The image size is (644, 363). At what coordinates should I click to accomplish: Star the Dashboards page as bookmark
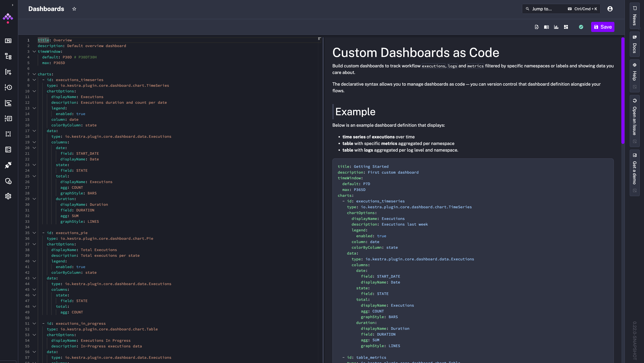(x=74, y=9)
